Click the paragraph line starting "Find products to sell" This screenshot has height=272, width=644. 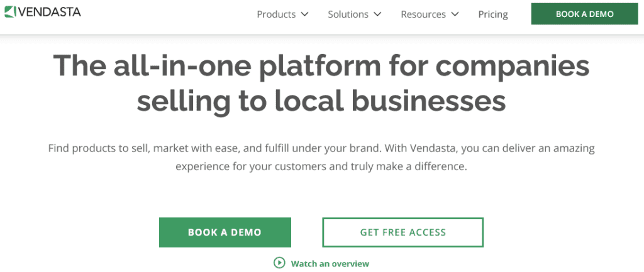pyautogui.click(x=321, y=149)
